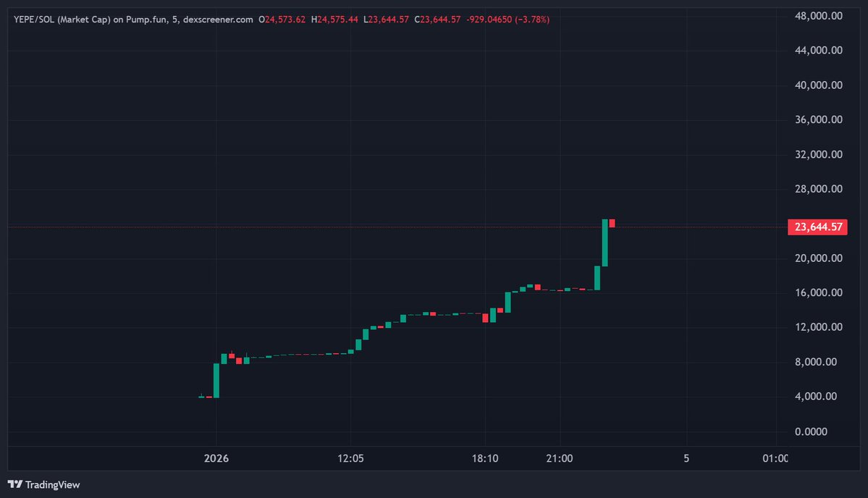The image size is (868, 498).
Task: Click the 12,000.00 price axis label
Action: [x=818, y=327]
